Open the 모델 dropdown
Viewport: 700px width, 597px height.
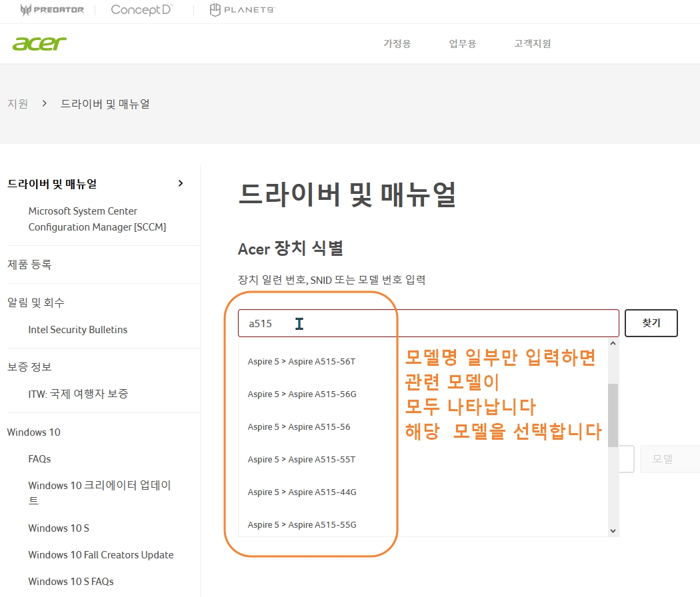click(669, 458)
